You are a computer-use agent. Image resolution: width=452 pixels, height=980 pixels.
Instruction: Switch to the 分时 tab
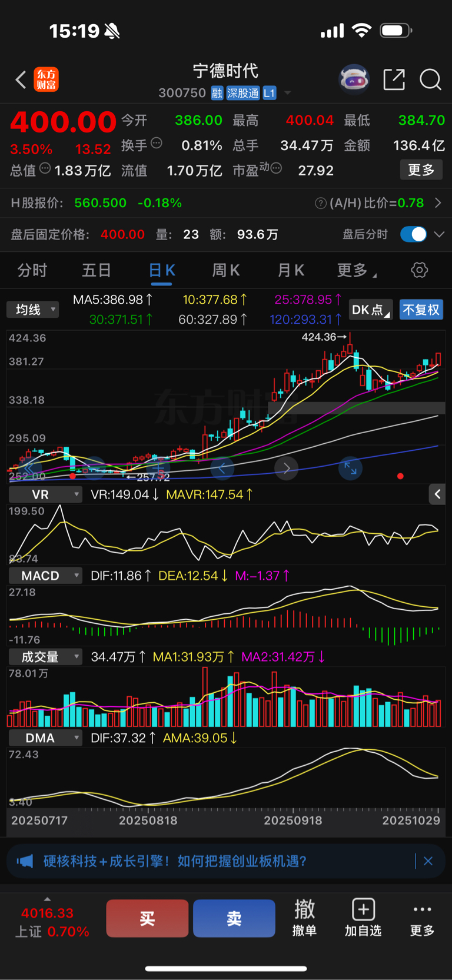(32, 270)
